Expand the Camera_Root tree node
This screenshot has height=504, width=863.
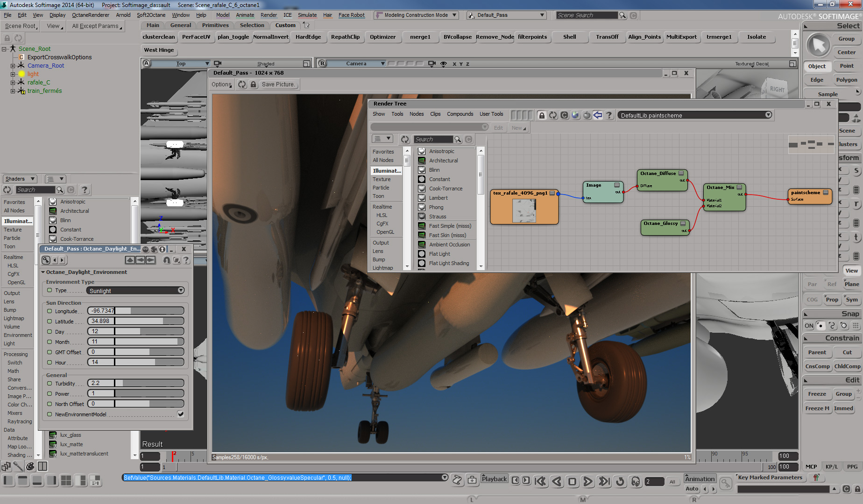13,66
